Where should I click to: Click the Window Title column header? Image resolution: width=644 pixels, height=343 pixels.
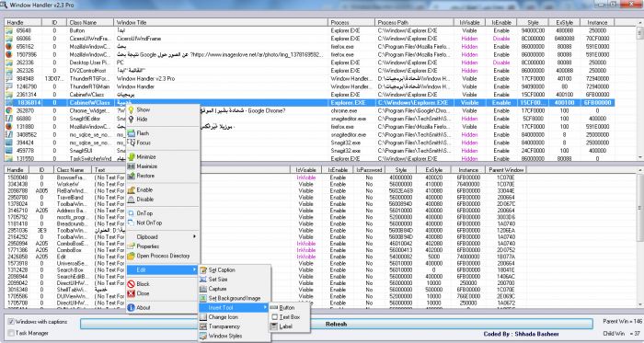coord(221,23)
